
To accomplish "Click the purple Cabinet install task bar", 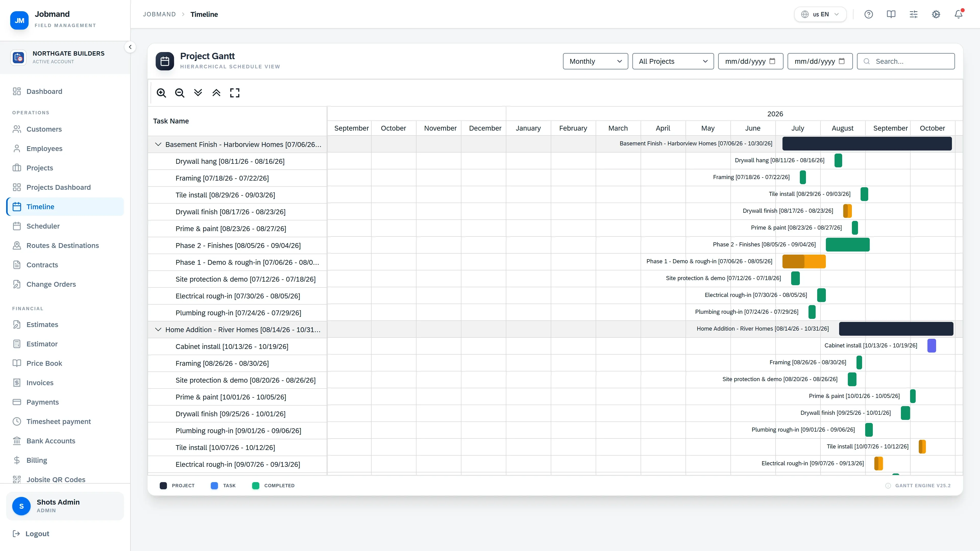I will click(932, 346).
